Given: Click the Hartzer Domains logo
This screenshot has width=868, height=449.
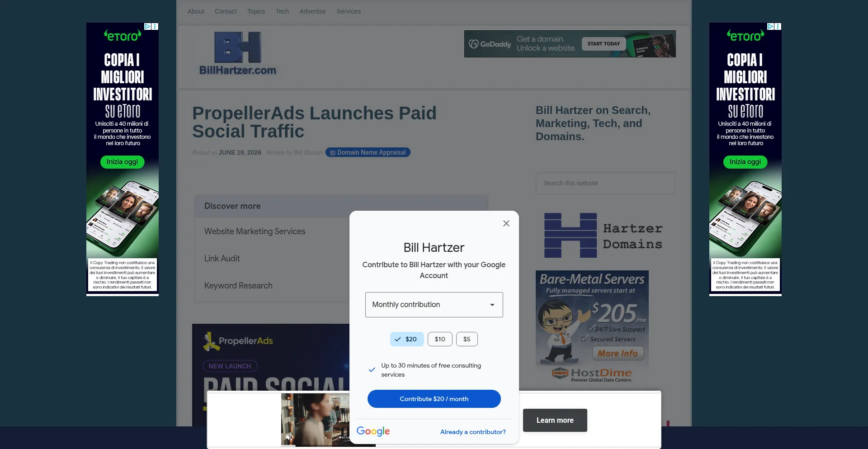Looking at the screenshot, I should pos(603,236).
